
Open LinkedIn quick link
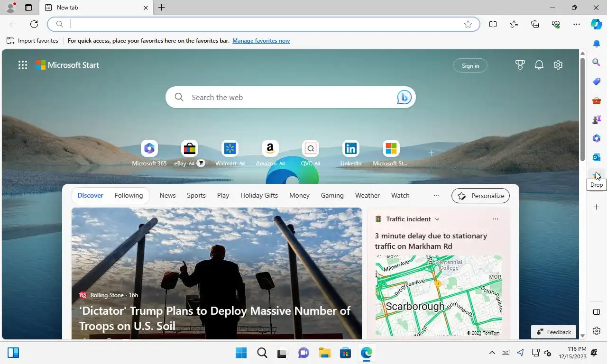click(x=351, y=154)
